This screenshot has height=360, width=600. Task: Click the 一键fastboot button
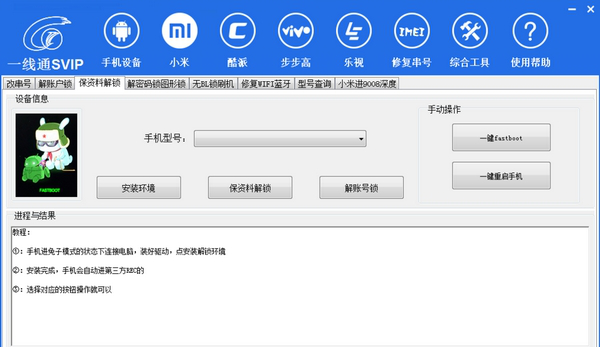pos(501,137)
